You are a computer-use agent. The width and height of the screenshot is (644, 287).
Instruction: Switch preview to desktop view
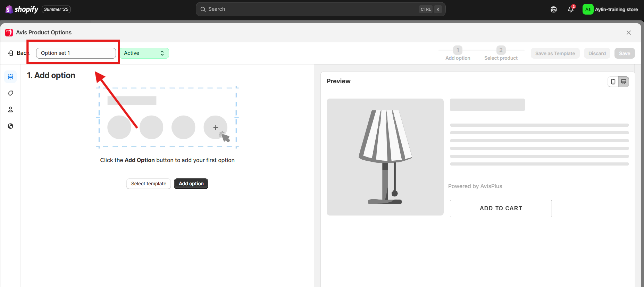pos(624,82)
